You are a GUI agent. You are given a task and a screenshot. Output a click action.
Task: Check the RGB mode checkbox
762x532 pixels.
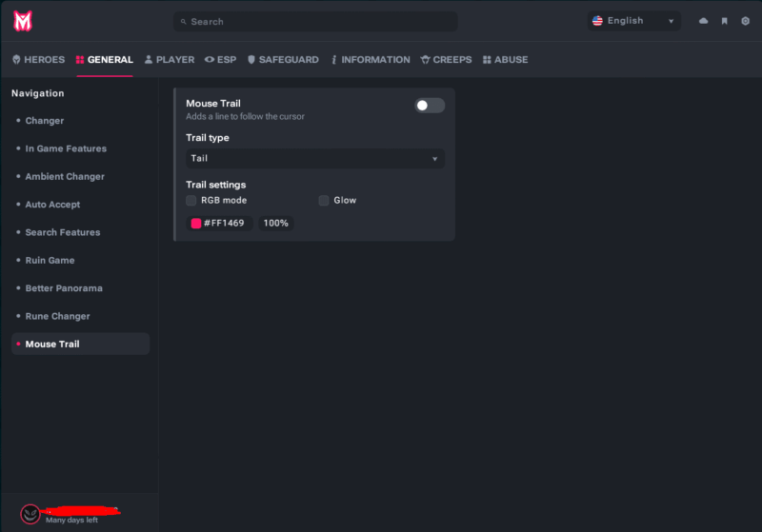(x=191, y=201)
